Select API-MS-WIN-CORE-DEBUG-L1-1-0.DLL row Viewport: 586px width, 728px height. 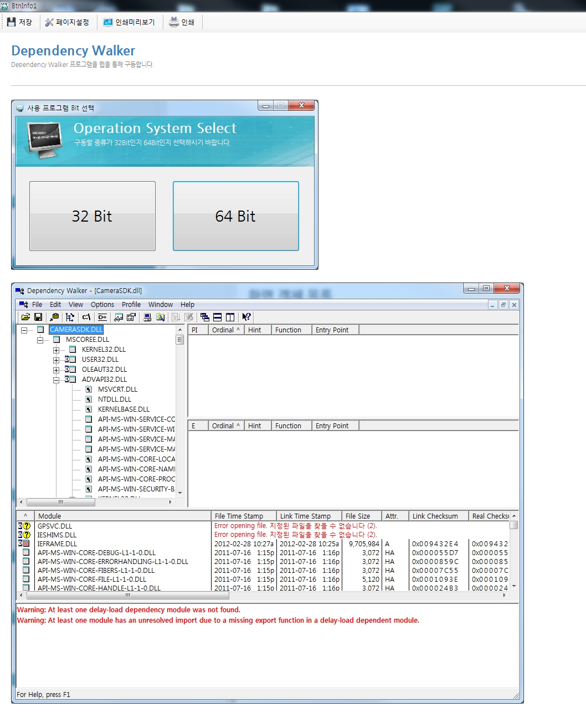click(97, 553)
